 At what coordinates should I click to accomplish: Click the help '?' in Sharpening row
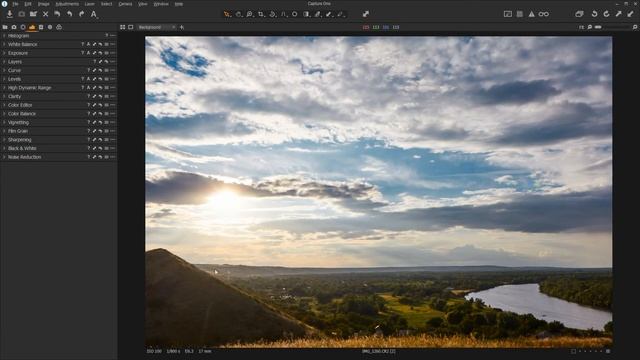click(x=88, y=140)
